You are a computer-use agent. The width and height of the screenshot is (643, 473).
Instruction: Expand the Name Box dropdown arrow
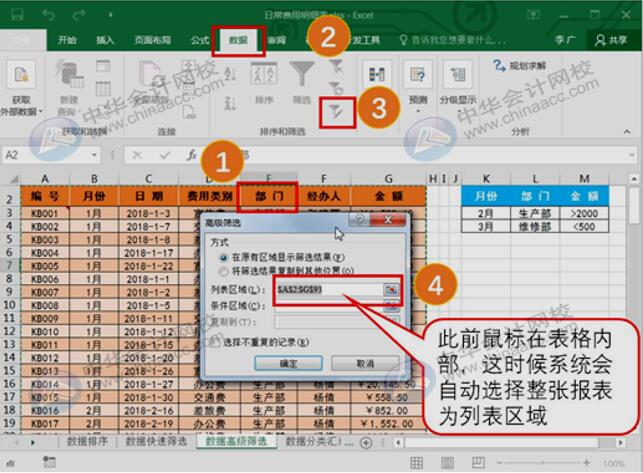point(95,155)
